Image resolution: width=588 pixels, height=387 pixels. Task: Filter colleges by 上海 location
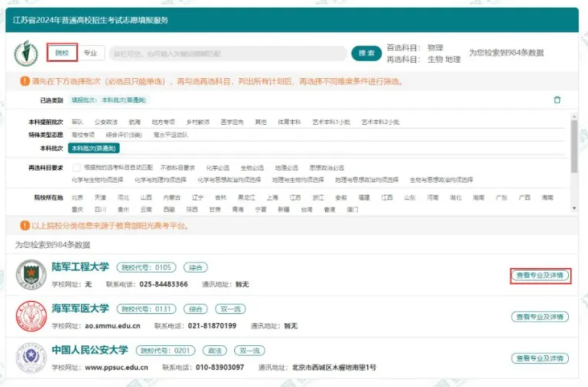pyautogui.click(x=272, y=197)
